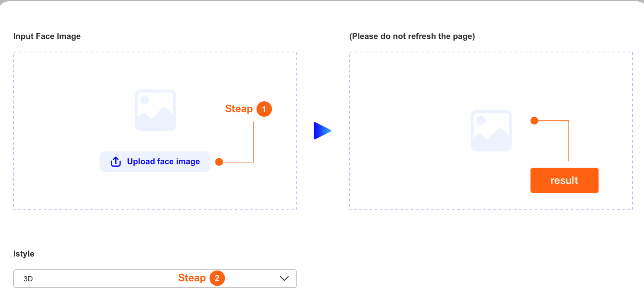Click the blue play arrow icon
Viewport: 644px width, 303px height.
[322, 131]
